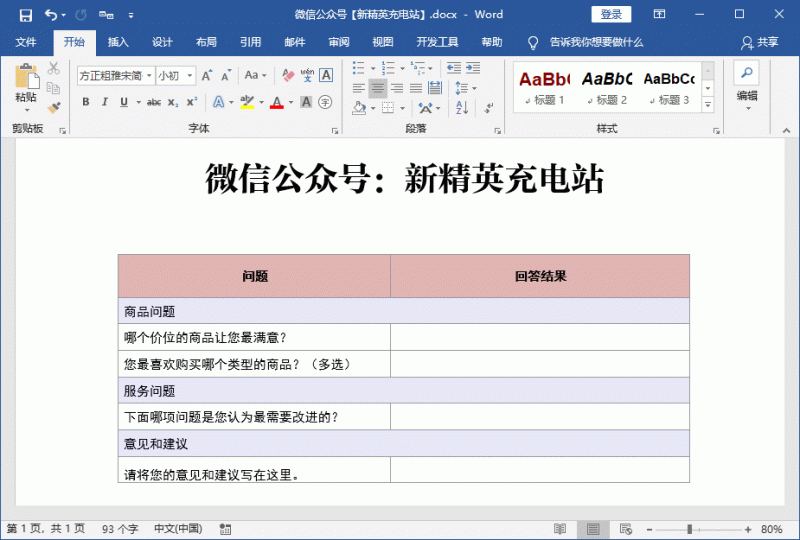
Task: Toggle strikethrough abc
Action: 154,102
